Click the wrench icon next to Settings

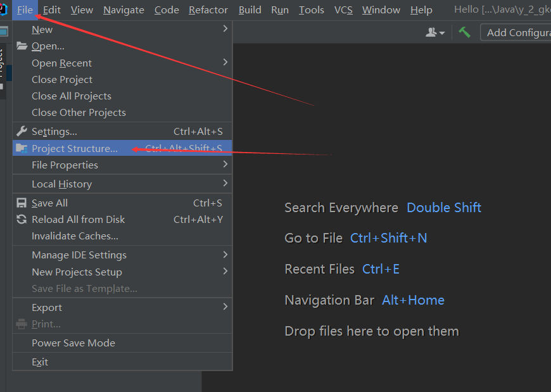tap(22, 131)
